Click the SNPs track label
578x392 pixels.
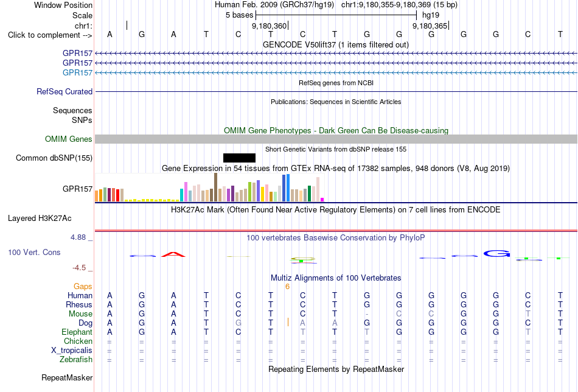(82, 121)
